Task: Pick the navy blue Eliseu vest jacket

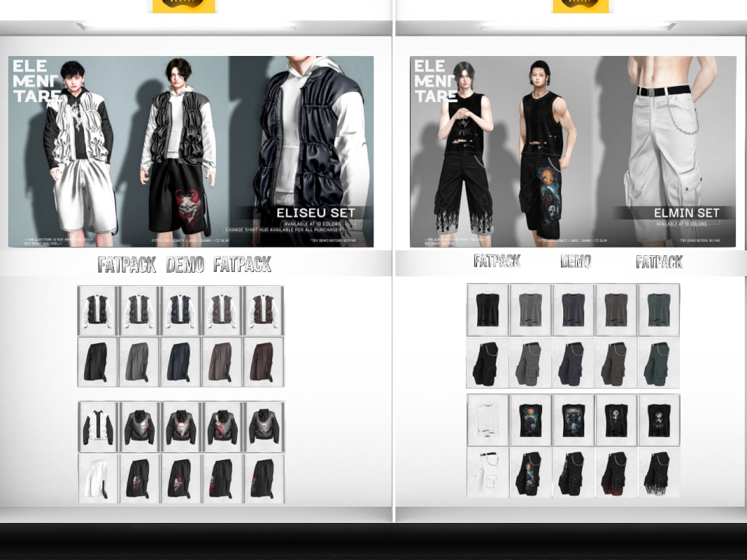Action: [180, 311]
